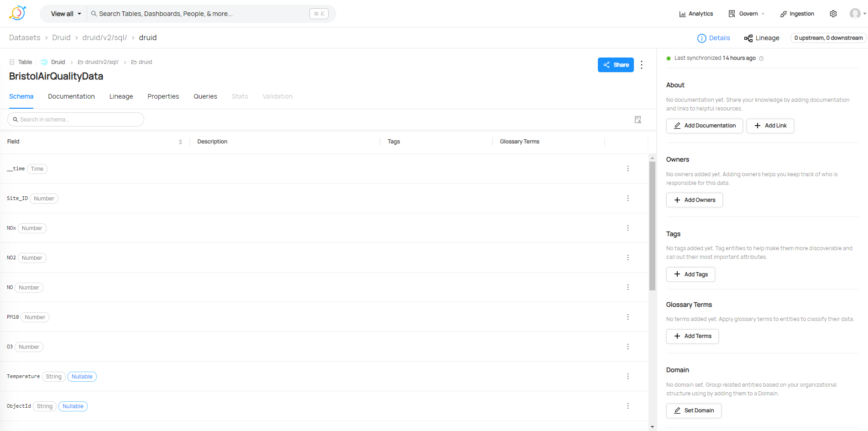This screenshot has height=431, width=868.
Task: Open druid/v2/sql/ folder in entity path
Action: pyautogui.click(x=98, y=62)
